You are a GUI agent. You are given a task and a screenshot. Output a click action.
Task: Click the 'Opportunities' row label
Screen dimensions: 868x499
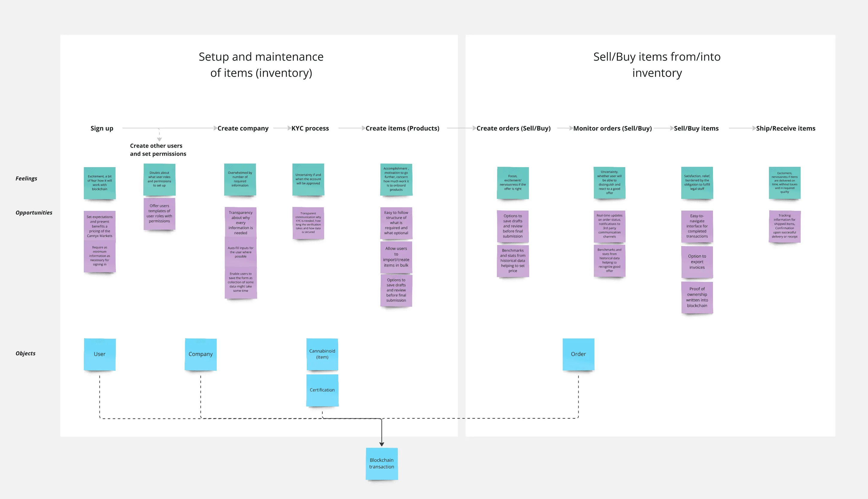(x=34, y=212)
